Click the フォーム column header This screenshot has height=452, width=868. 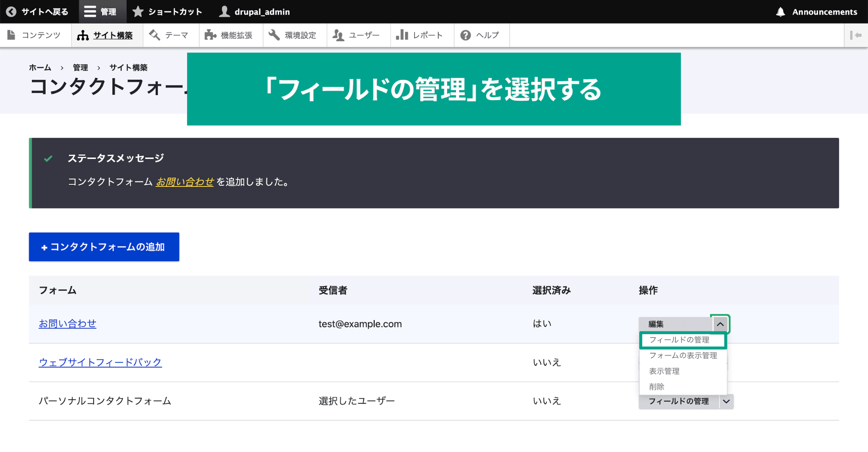click(x=58, y=290)
